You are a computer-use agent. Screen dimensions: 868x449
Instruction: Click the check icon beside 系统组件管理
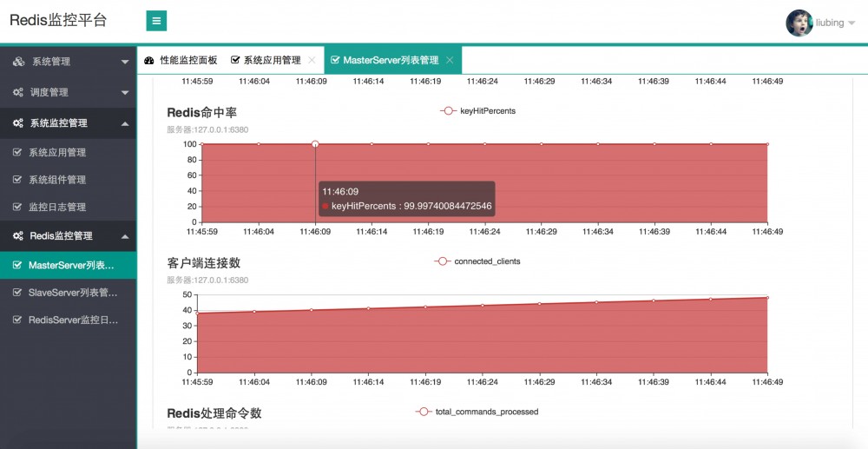point(17,180)
